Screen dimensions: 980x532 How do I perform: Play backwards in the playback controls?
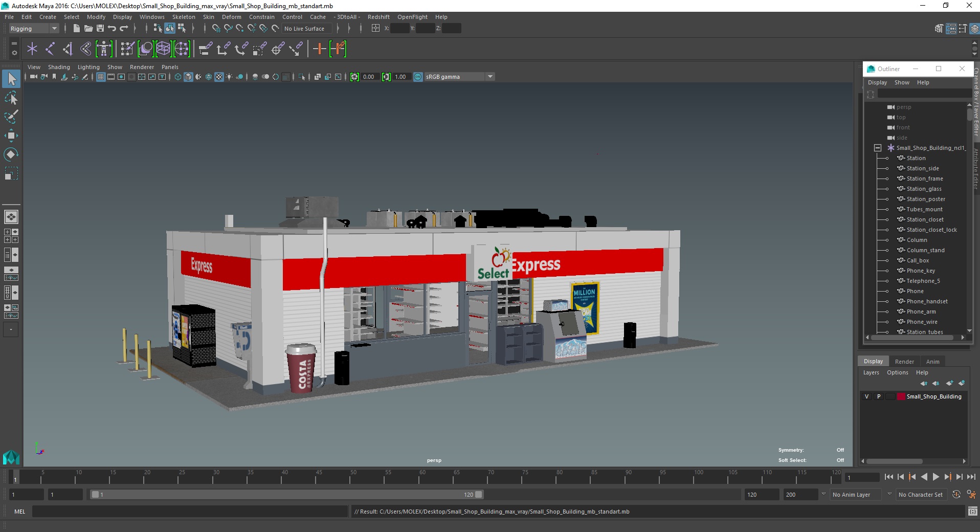(x=924, y=477)
